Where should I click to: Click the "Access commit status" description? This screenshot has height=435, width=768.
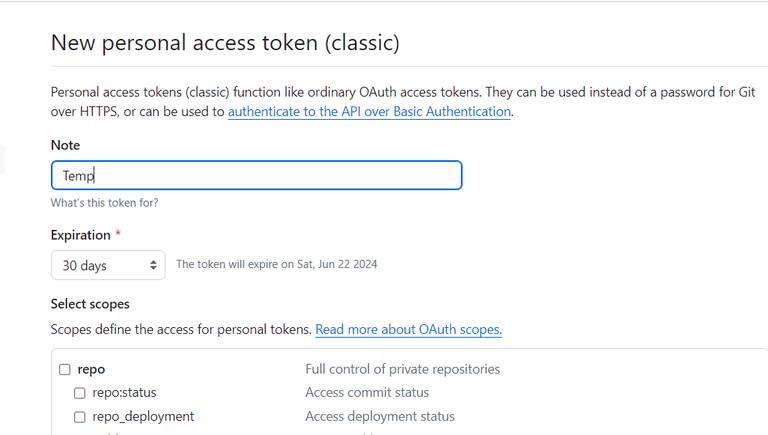(x=367, y=393)
